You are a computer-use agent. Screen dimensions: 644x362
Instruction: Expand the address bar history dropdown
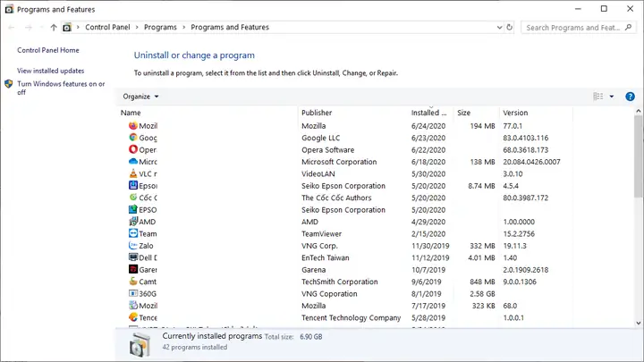(499, 27)
